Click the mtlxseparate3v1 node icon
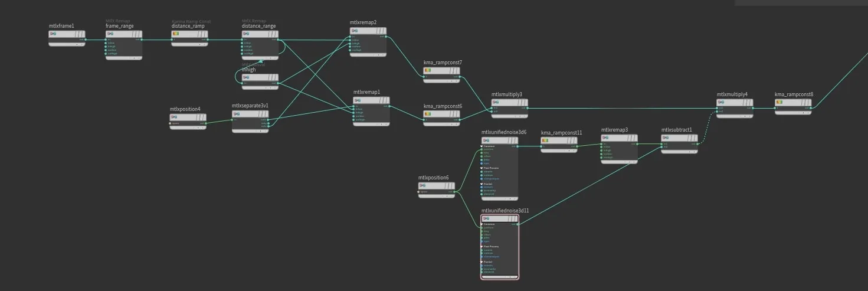 click(x=237, y=114)
